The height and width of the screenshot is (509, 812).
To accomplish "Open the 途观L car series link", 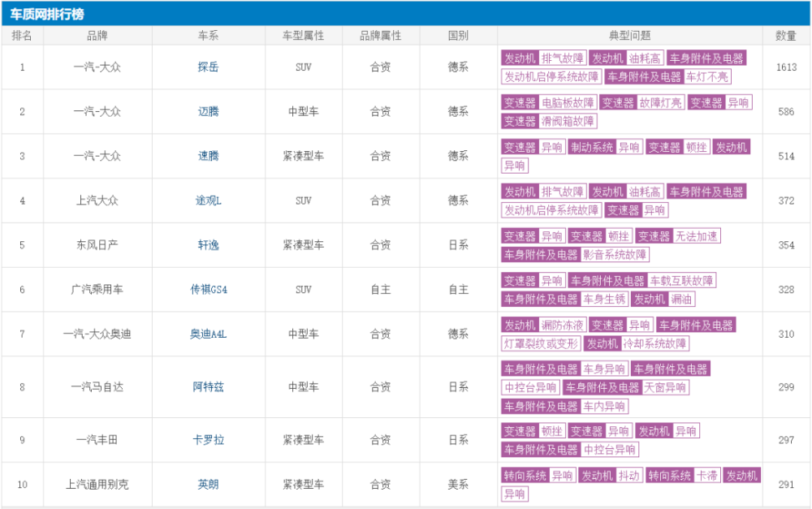I will 208,201.
